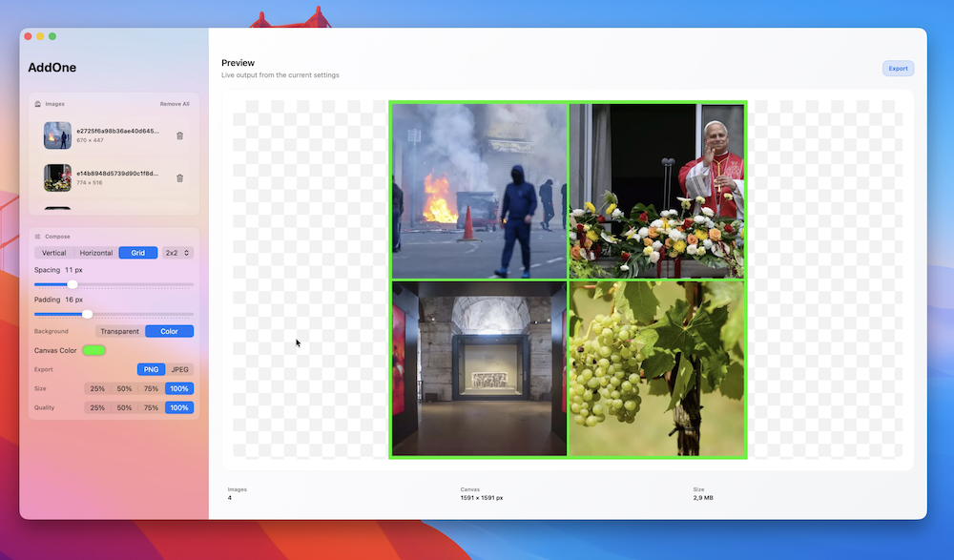
Task: Close the AddOne window
Action: pos(28,36)
